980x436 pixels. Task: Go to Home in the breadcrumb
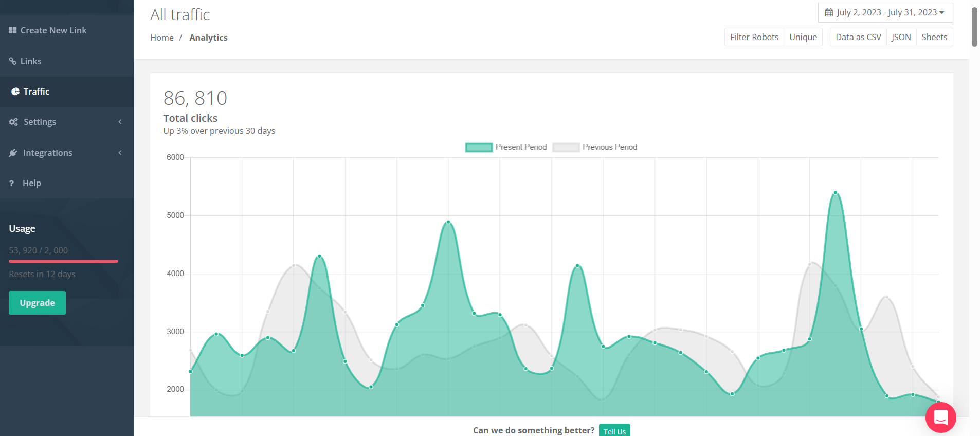click(x=162, y=38)
